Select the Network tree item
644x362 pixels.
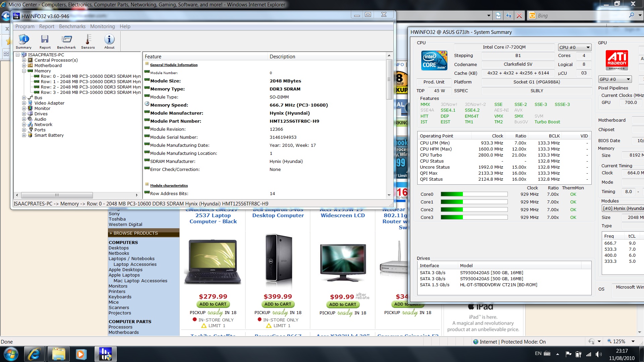click(x=43, y=125)
